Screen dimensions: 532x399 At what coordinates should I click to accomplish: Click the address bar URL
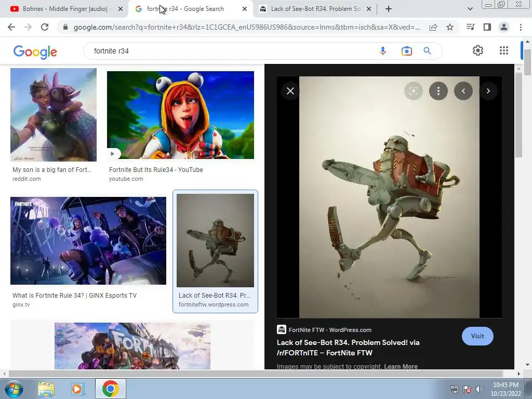click(247, 27)
